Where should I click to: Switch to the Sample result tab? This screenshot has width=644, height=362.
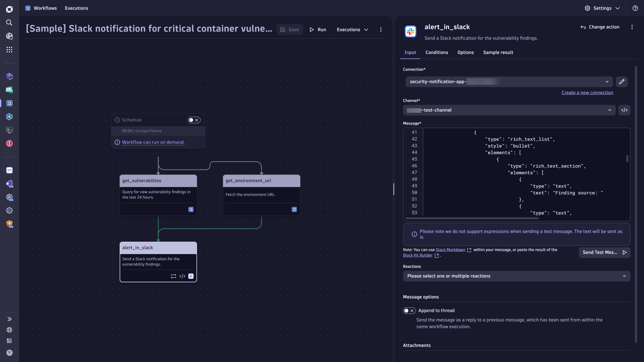click(498, 52)
